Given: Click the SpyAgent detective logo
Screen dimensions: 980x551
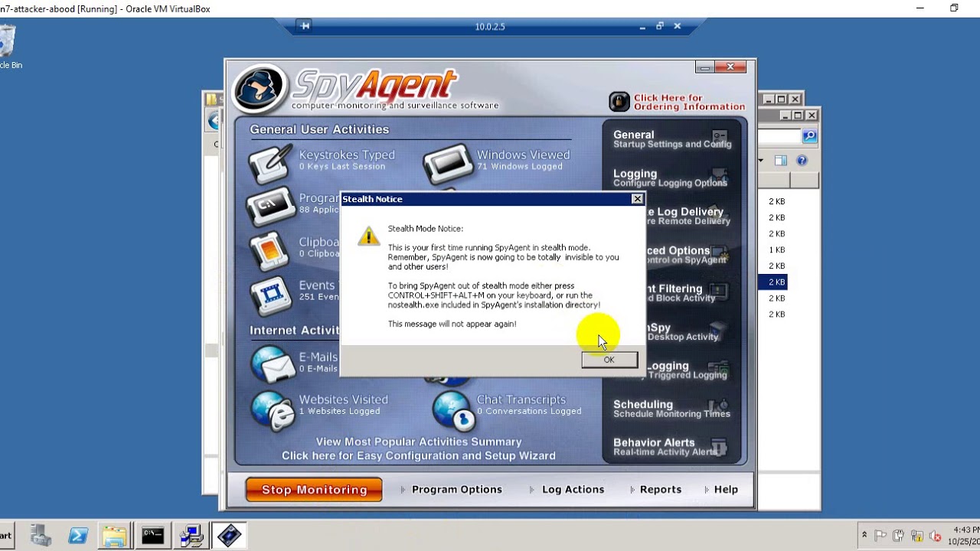Looking at the screenshot, I should (x=260, y=90).
